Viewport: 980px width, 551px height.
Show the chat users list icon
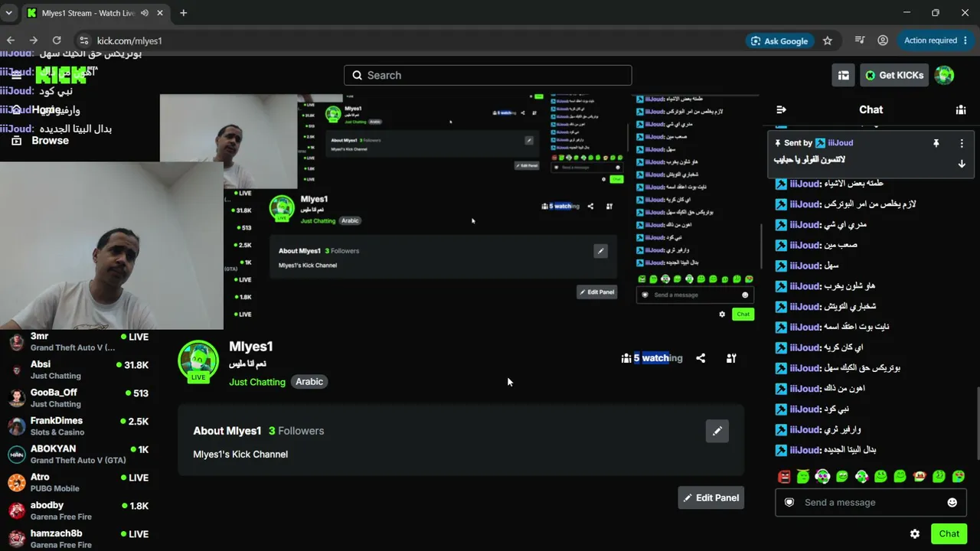tap(961, 109)
